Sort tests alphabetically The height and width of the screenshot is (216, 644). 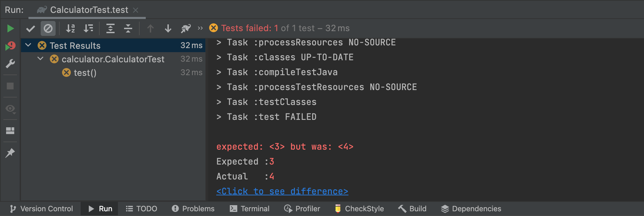[x=70, y=28]
